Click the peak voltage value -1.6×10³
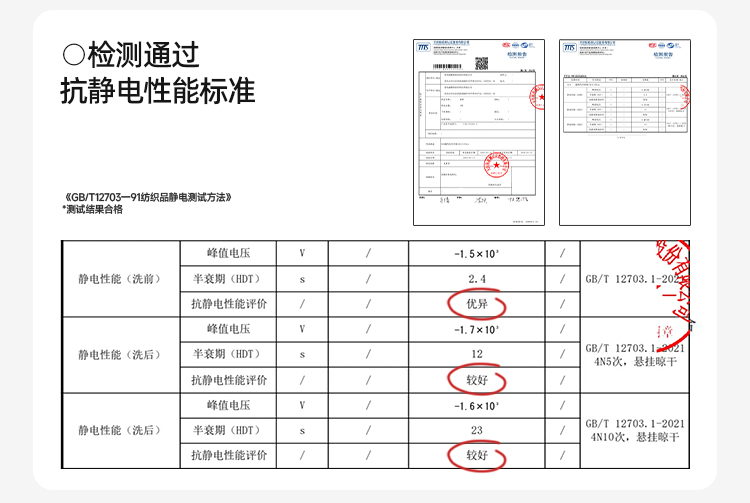The height and width of the screenshot is (503, 750). pyautogui.click(x=476, y=406)
